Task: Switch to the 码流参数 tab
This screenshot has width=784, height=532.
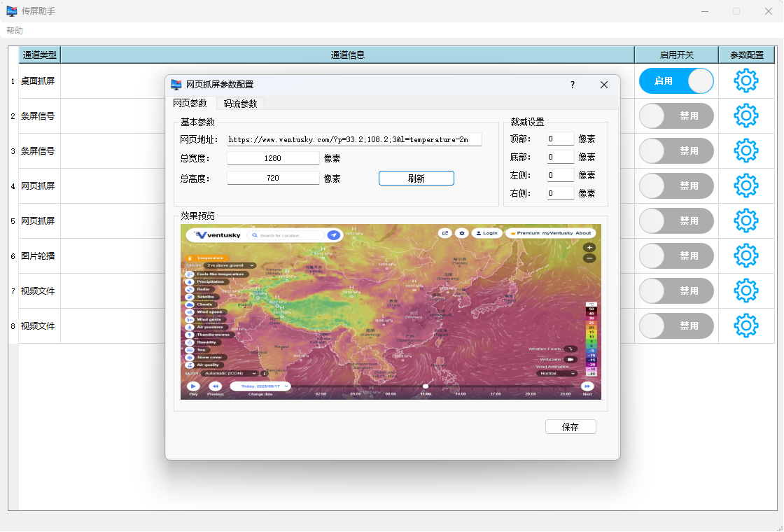Action: pyautogui.click(x=240, y=104)
